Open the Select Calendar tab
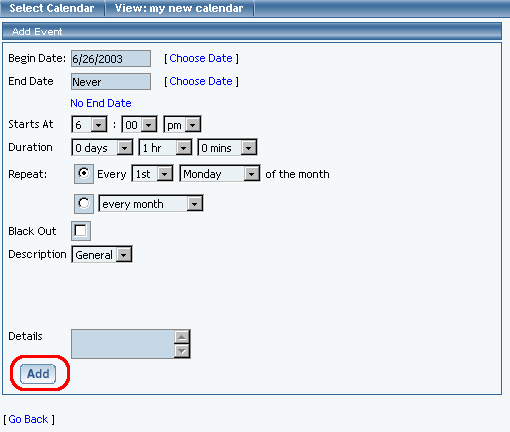The image size is (510, 432). (52, 8)
